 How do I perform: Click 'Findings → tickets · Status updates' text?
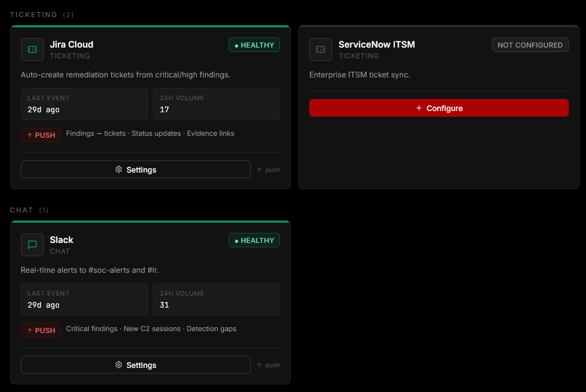coord(150,133)
